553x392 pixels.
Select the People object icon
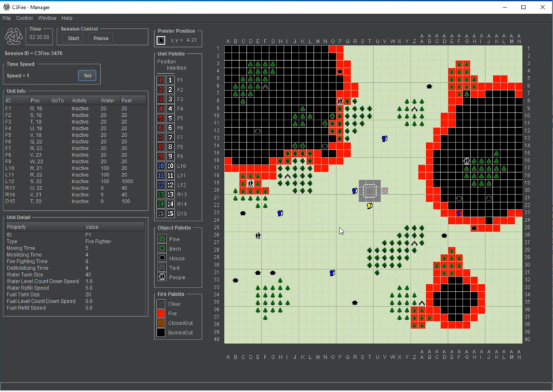[x=161, y=277]
